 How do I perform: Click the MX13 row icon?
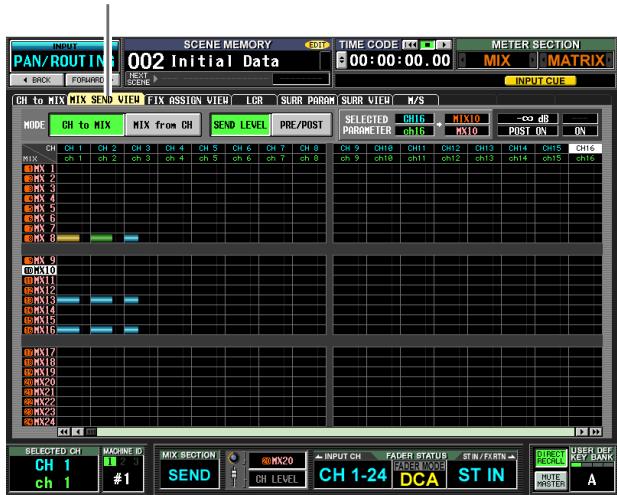click(28, 300)
